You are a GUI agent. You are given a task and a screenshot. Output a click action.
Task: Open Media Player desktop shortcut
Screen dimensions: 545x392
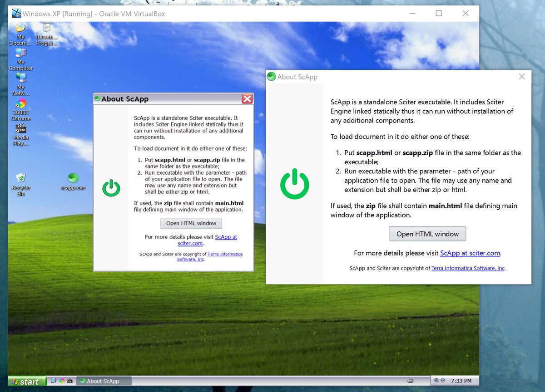tap(21, 134)
